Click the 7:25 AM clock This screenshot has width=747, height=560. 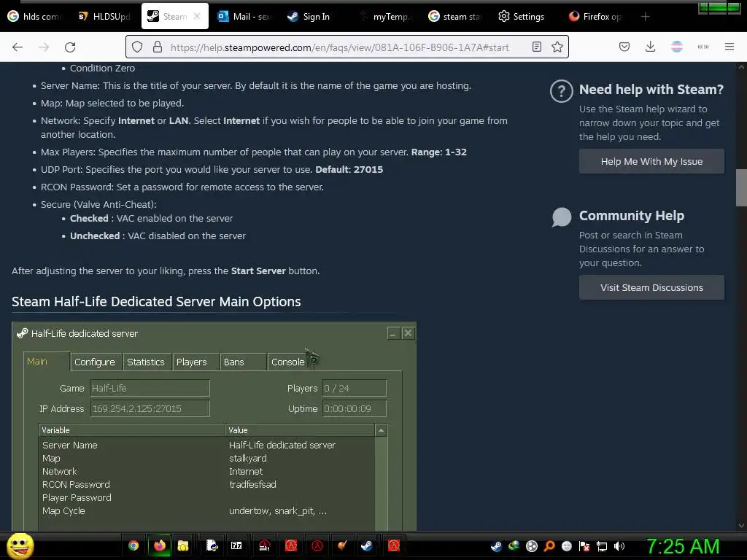[683, 546]
